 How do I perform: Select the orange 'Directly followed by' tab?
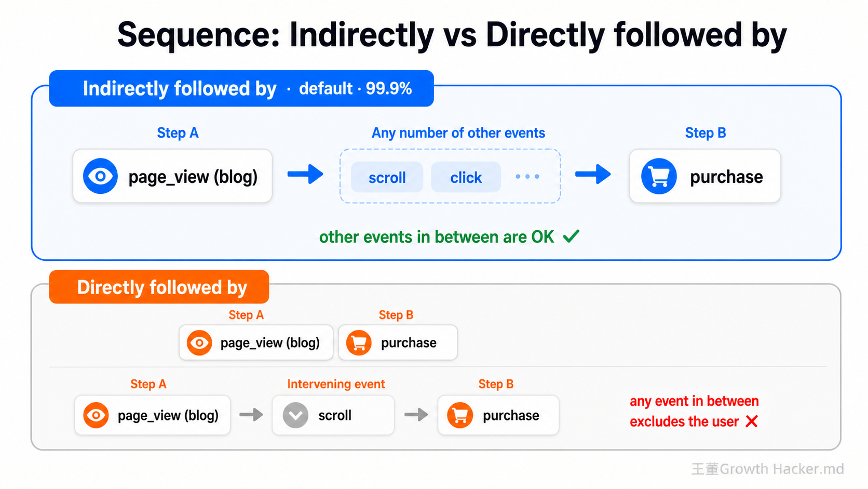pos(159,287)
